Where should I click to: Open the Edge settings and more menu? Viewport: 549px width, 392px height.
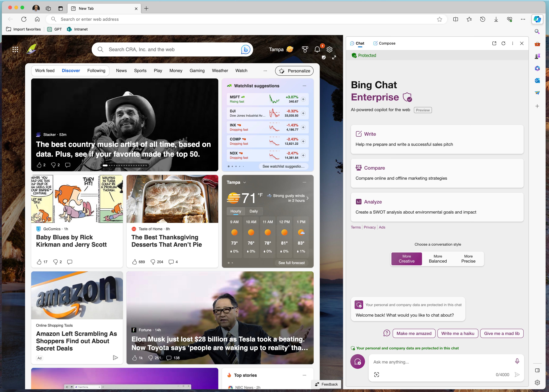pyautogui.click(x=523, y=19)
